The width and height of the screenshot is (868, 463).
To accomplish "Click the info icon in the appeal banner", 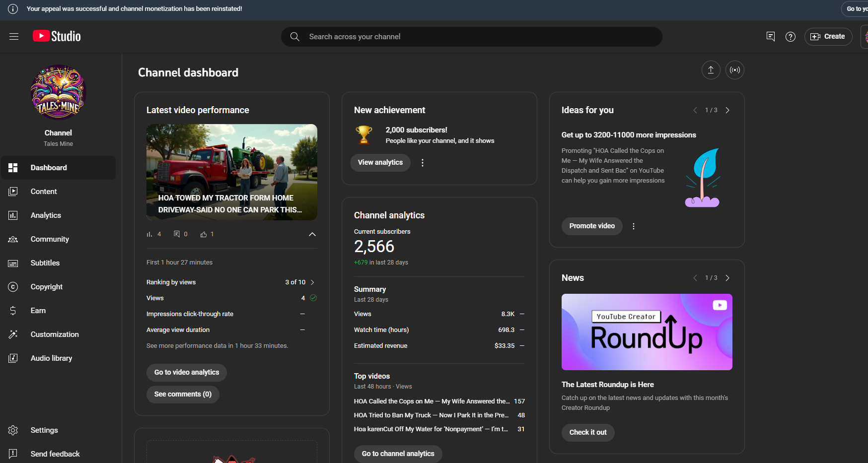I will coord(13,9).
